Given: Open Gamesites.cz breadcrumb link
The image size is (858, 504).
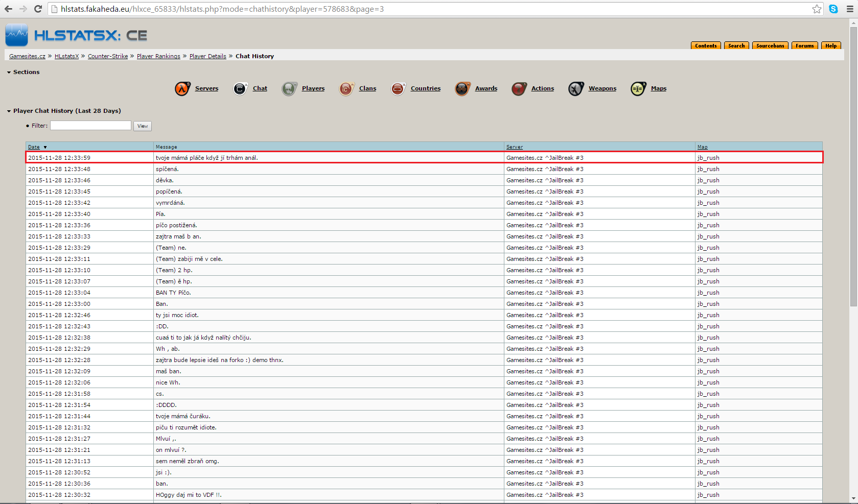Looking at the screenshot, I should click(27, 56).
